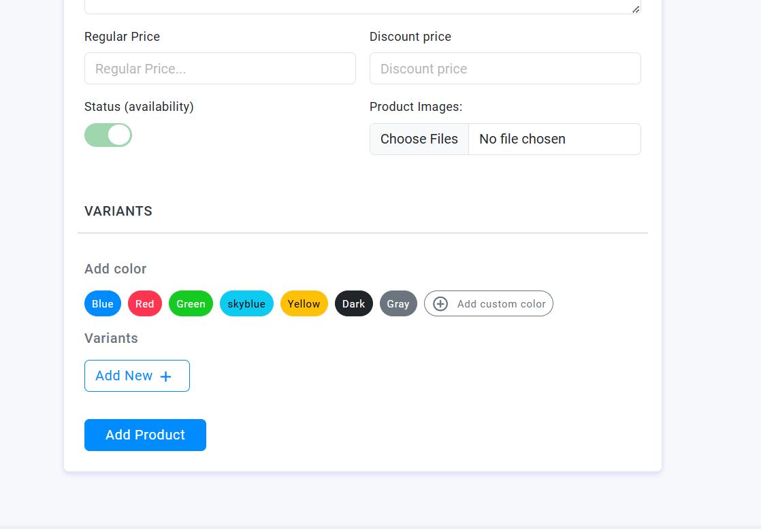
Task: Click the textarea resize handle corner
Action: point(636,9)
